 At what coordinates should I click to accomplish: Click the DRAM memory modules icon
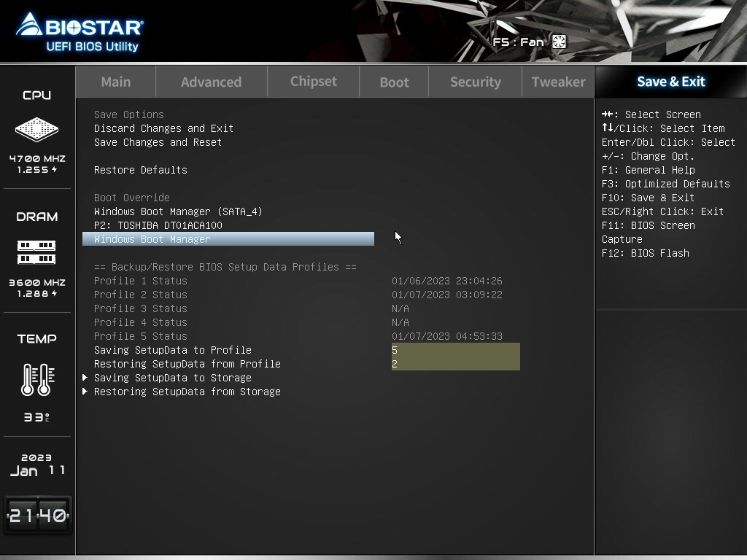(36, 252)
